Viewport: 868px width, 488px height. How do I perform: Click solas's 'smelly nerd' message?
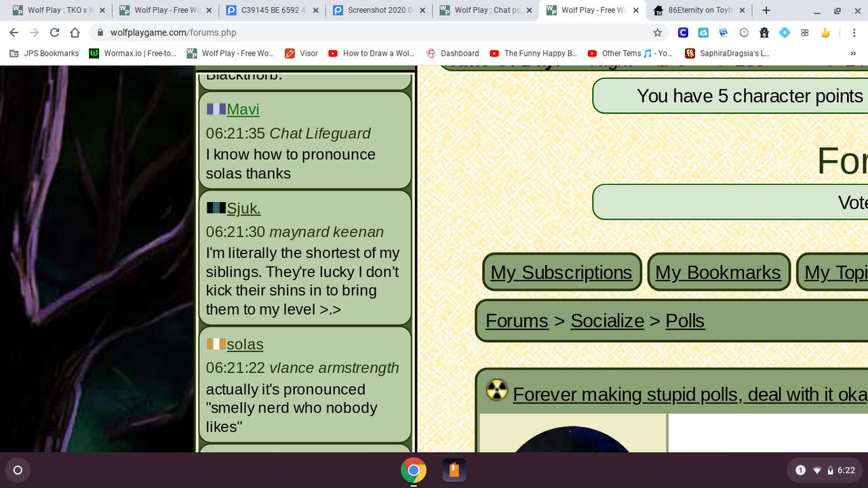pos(292,408)
